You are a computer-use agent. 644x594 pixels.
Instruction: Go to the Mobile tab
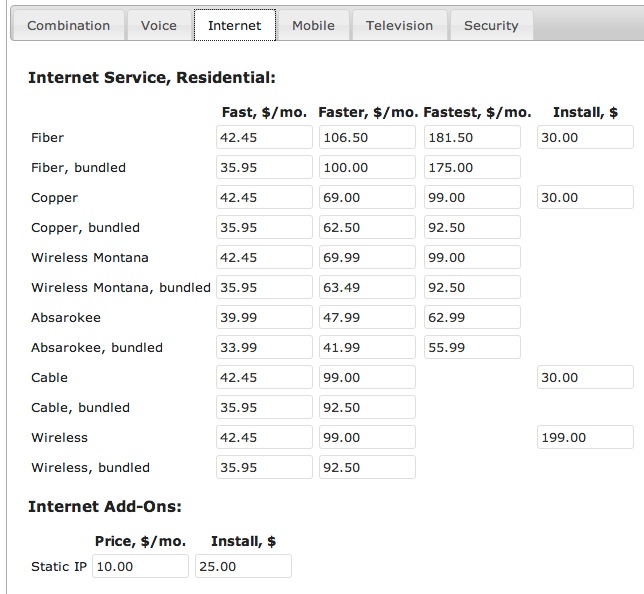point(313,26)
